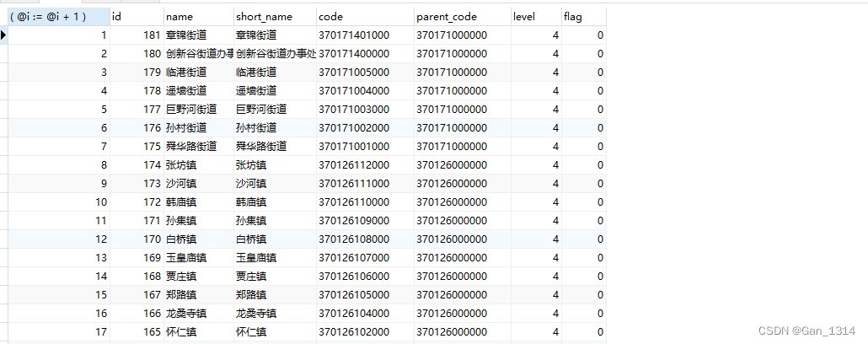Select name cell '玉皇庙镇'
This screenshot has height=344, width=868.
(199, 258)
